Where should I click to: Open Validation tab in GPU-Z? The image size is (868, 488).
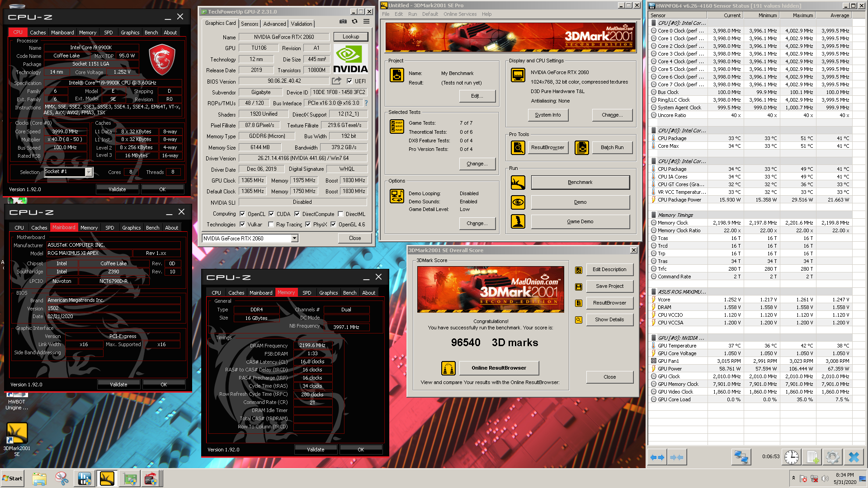tap(302, 24)
